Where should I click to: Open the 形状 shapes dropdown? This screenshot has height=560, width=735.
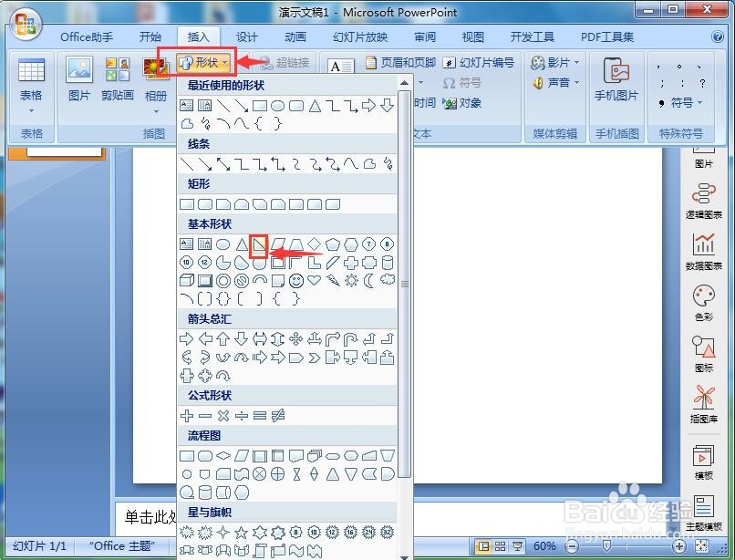[204, 62]
